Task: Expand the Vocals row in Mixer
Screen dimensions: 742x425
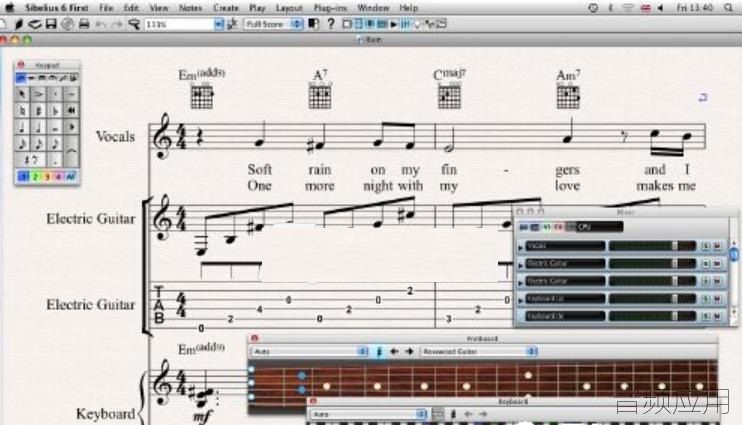Action: [x=521, y=247]
